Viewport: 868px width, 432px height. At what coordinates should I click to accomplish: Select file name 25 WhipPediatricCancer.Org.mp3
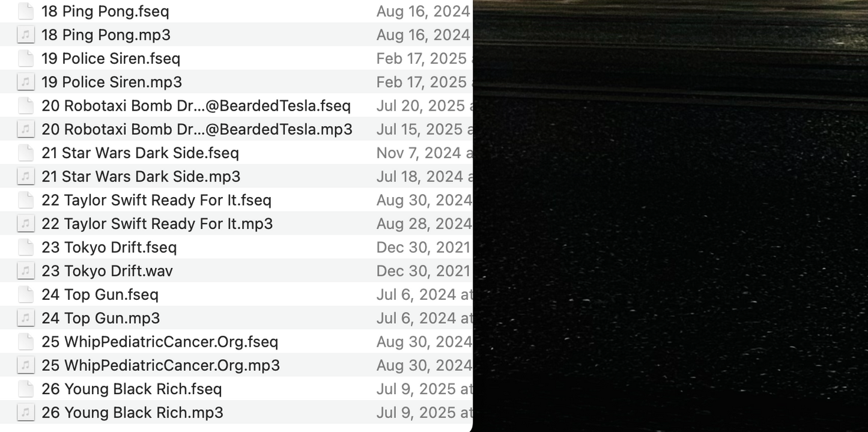161,365
